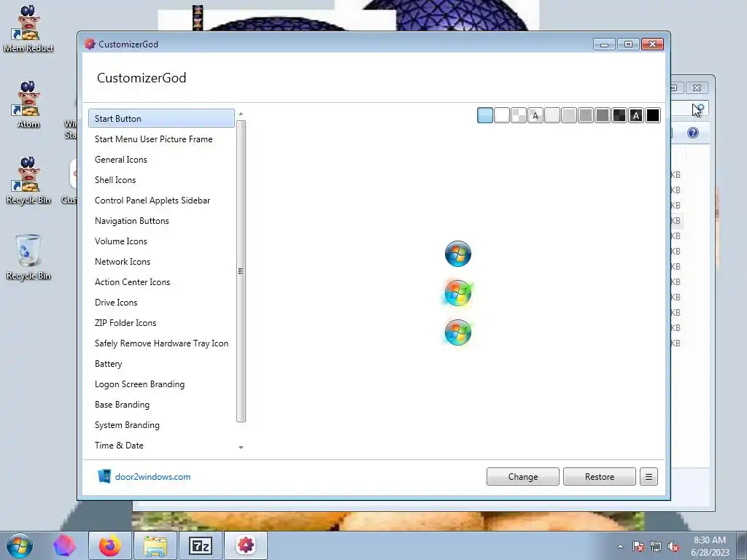This screenshot has width=747, height=560.
Task: Pick the selected light blue background swatch
Action: coord(485,115)
